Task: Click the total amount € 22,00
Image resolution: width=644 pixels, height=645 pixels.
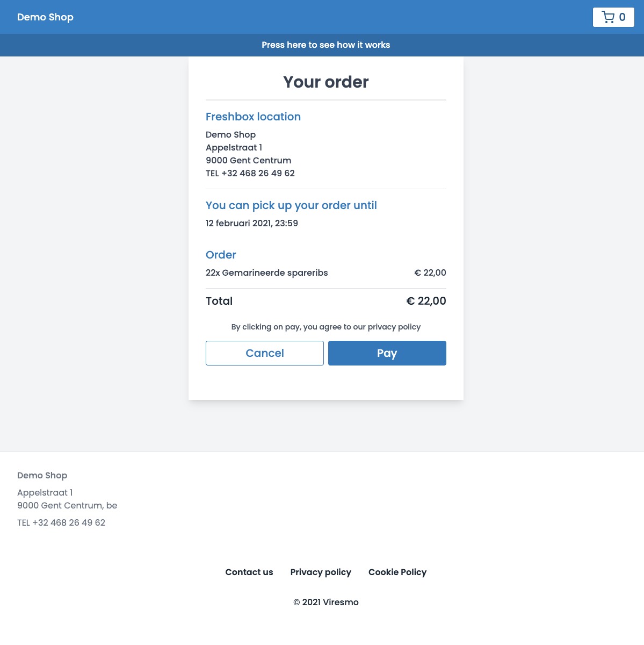Action: 426,301
